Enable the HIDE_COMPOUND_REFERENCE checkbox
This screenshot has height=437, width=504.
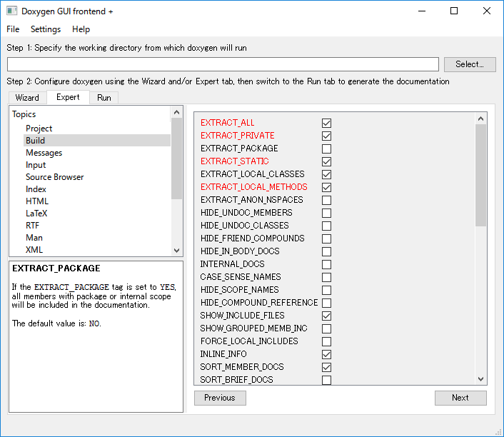(x=326, y=303)
